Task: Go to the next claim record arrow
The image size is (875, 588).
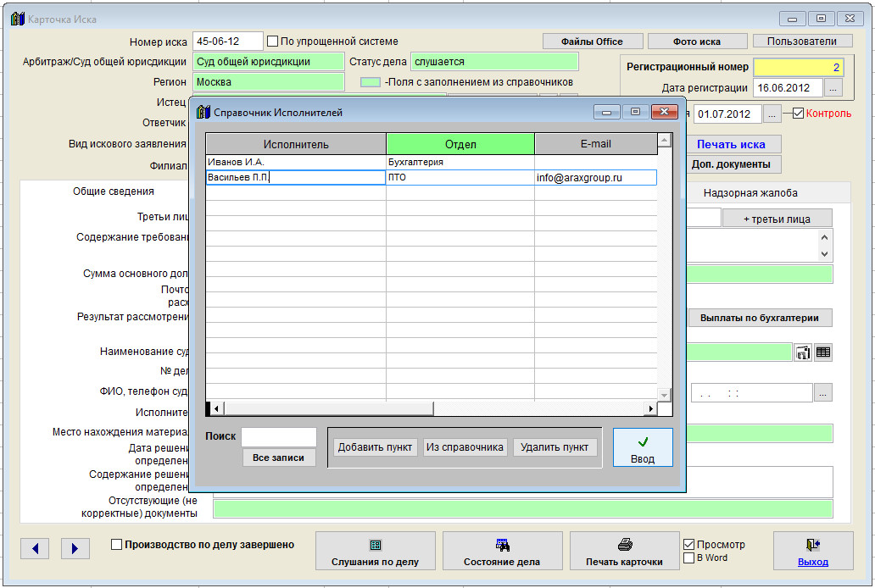Action: 75,548
